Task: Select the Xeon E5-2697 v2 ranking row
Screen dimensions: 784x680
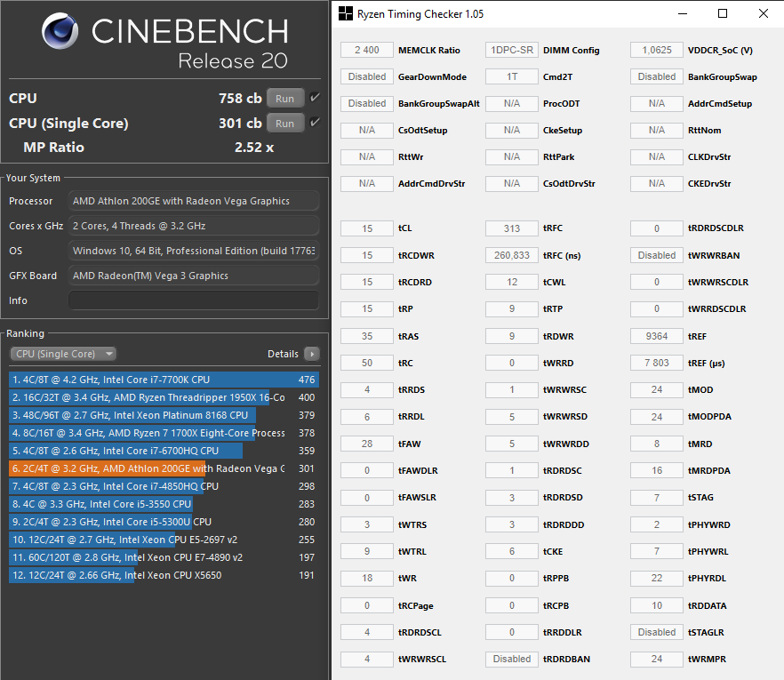Action: 164,540
